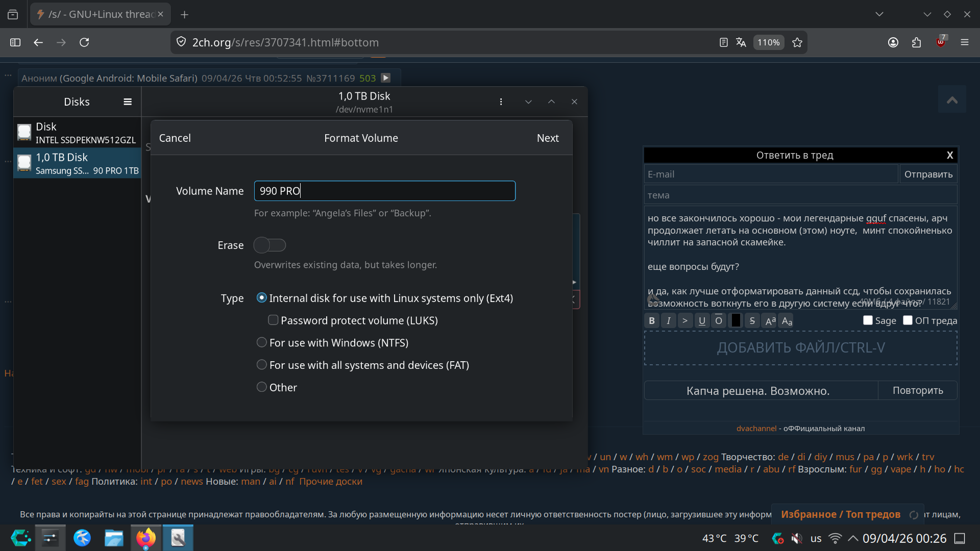
Task: Launch the file manager from taskbar
Action: point(114,538)
